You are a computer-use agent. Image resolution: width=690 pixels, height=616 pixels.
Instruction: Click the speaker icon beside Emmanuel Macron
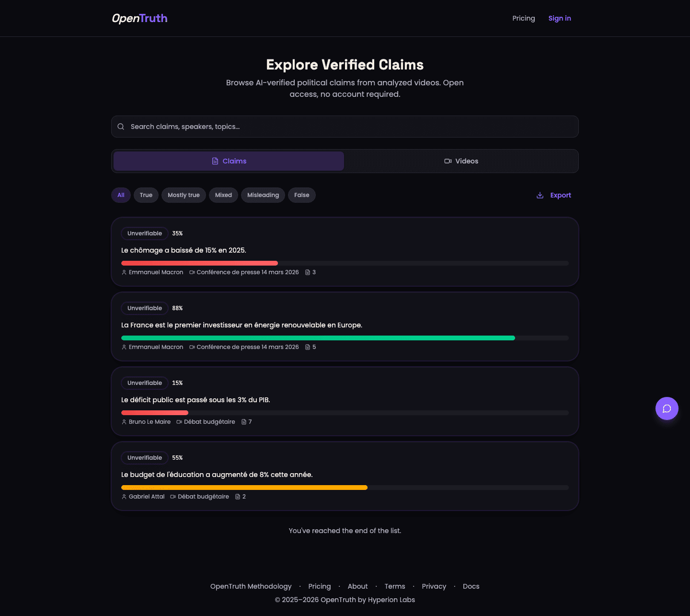[x=124, y=272]
